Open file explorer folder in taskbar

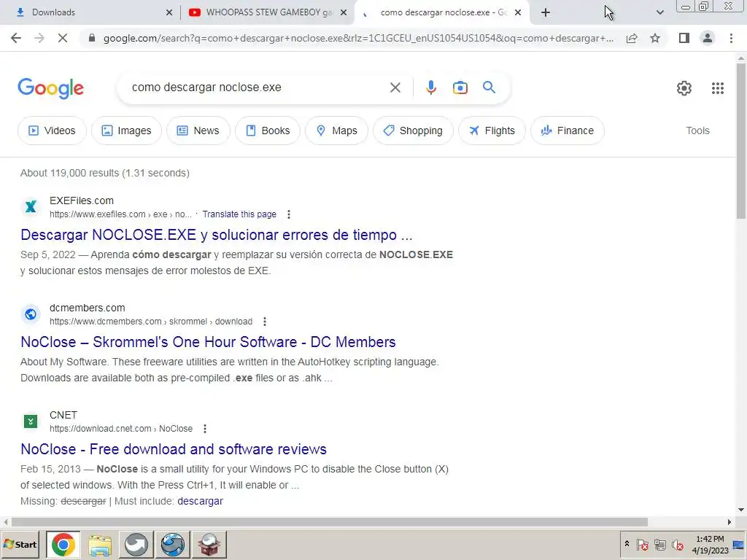click(99, 545)
